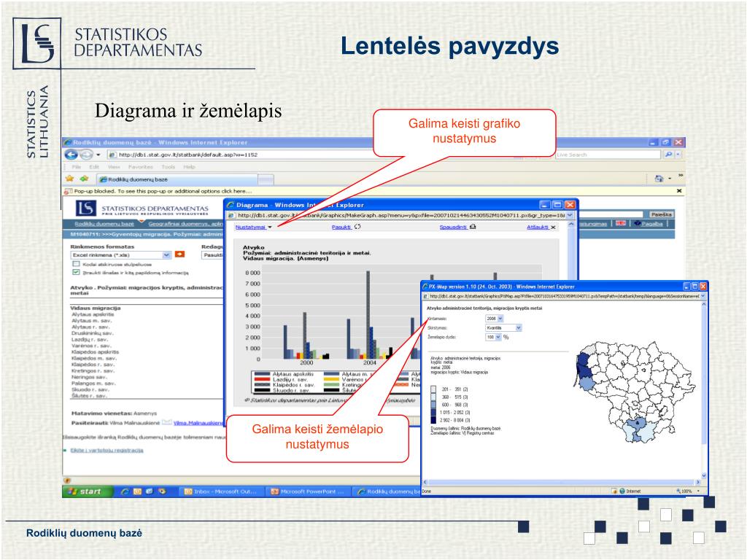Viewport: 747px width, 560px height.
Task: Click the Rodiklių duomenų bazė navigation link
Action: (104, 224)
